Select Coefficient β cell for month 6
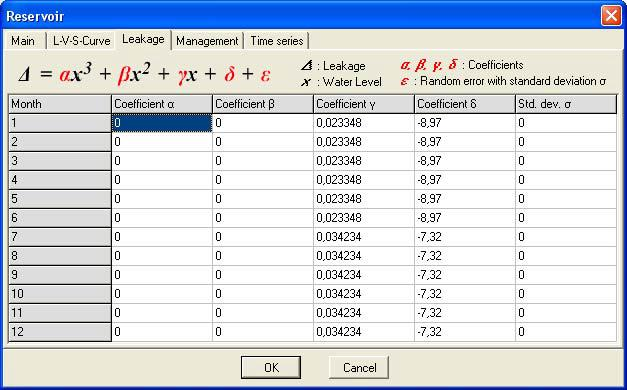The height and width of the screenshot is (390, 627). [263, 218]
